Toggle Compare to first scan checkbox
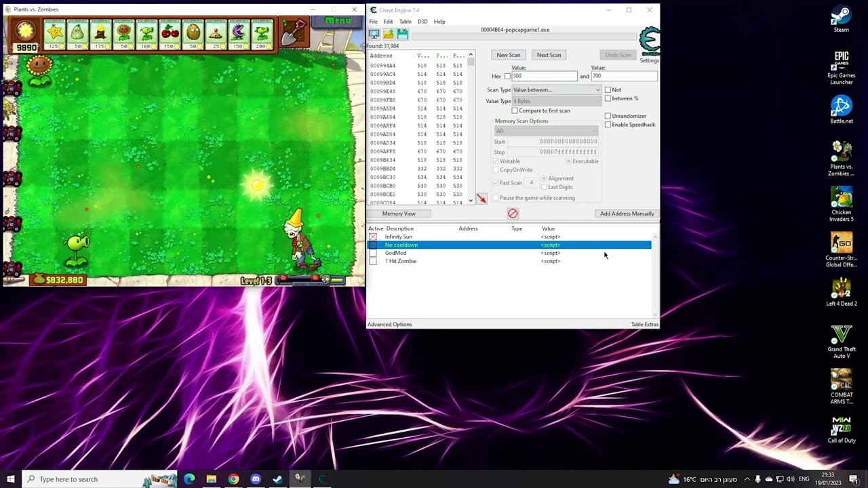Viewport: 868px width, 488px height. tap(515, 110)
